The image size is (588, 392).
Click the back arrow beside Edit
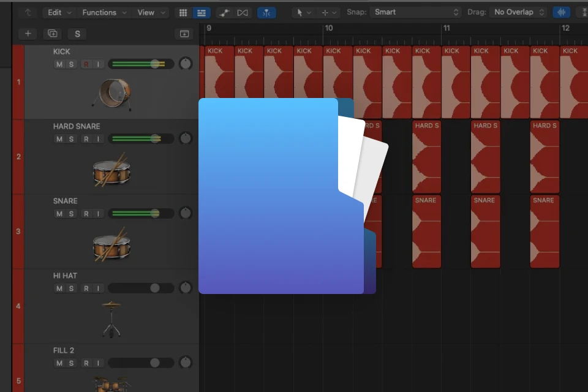28,12
